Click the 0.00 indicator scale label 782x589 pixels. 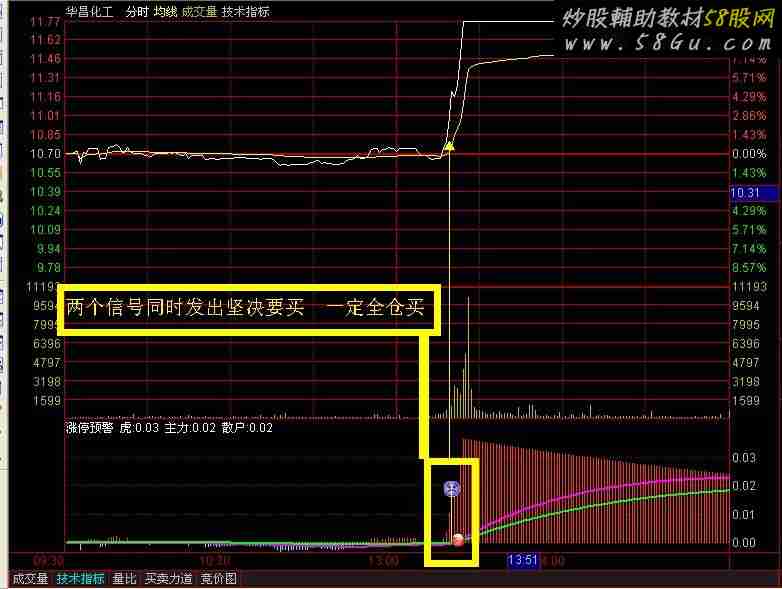(x=744, y=543)
